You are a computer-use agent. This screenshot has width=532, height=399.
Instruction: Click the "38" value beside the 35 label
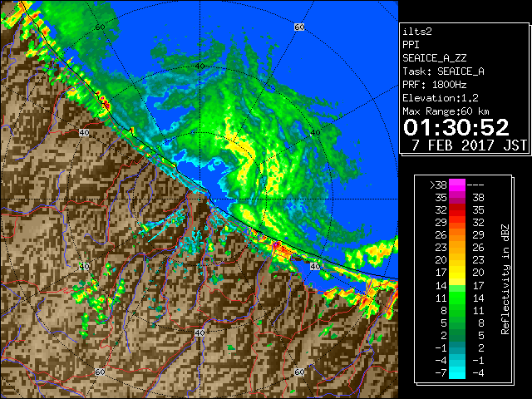(x=478, y=198)
